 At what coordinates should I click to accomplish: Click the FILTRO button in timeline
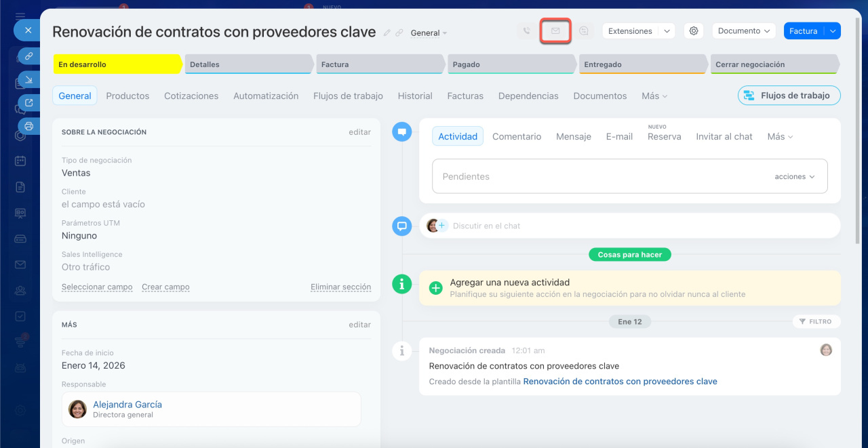click(x=816, y=322)
